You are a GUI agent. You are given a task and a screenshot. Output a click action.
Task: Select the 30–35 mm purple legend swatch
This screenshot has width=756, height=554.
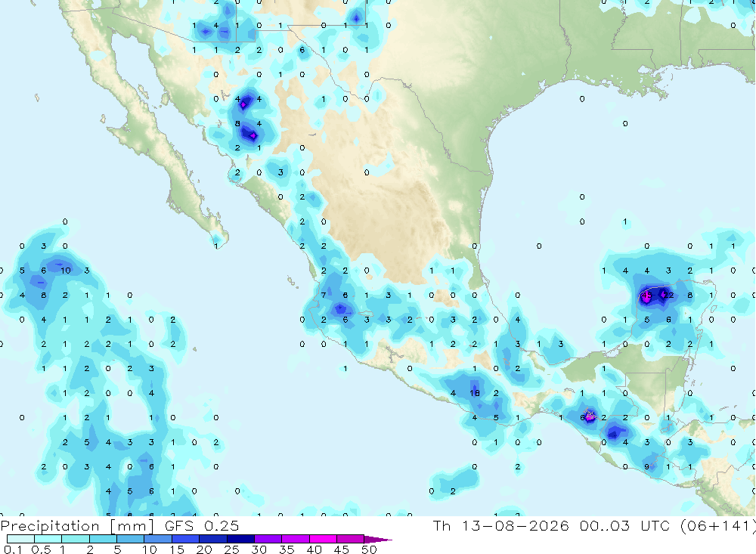268,539
